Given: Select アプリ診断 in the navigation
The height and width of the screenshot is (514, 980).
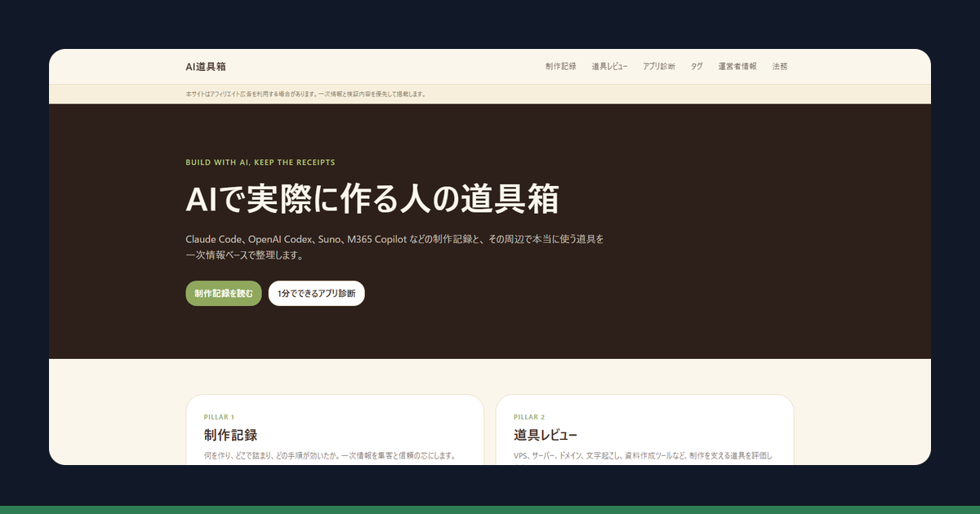Looking at the screenshot, I should click(x=658, y=67).
